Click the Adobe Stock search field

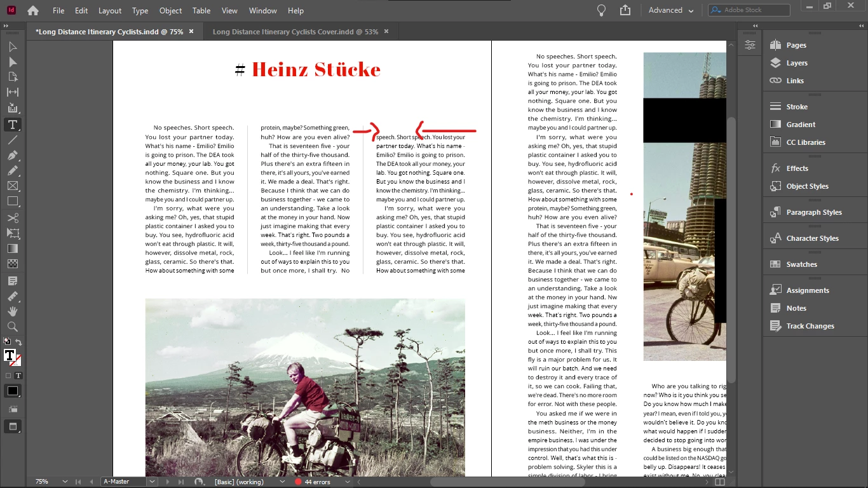749,10
